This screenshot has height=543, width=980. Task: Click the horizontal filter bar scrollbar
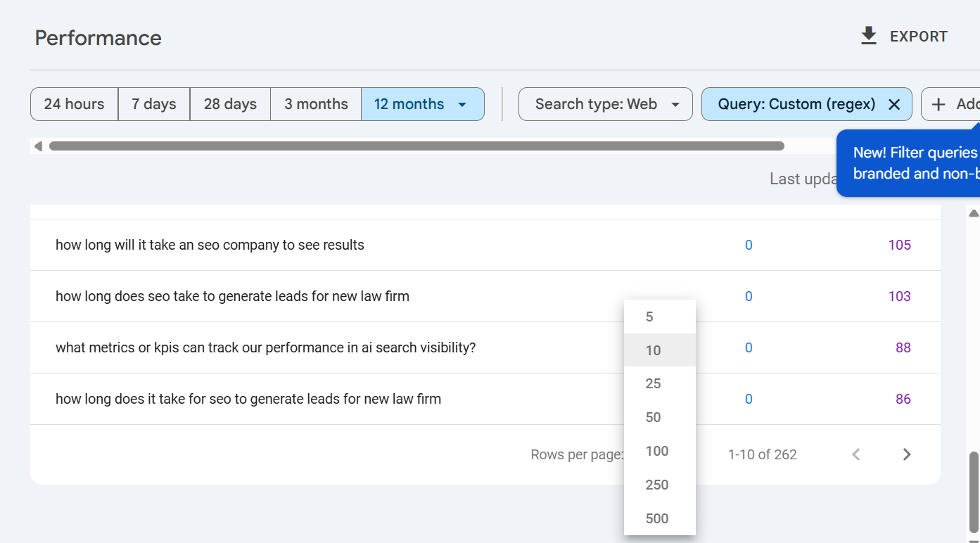[416, 146]
